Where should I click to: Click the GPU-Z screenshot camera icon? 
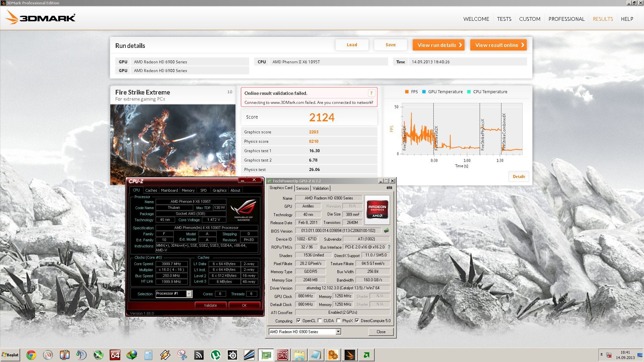click(x=389, y=188)
